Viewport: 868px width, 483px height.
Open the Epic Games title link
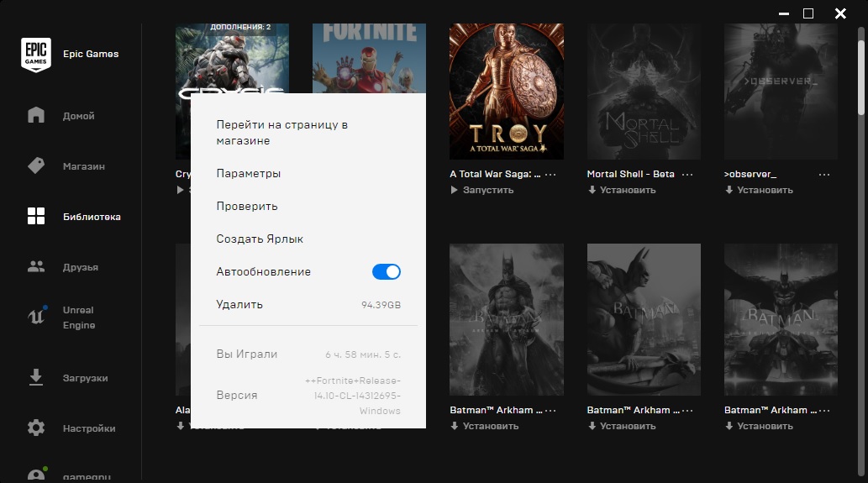point(91,54)
